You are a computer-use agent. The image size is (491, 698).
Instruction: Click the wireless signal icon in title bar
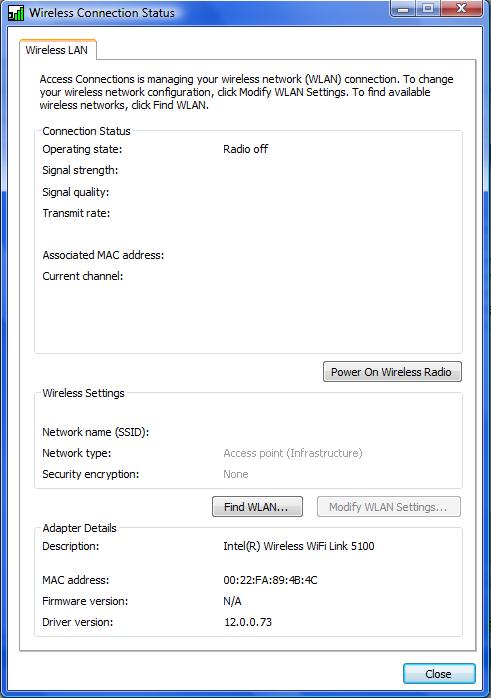16,12
